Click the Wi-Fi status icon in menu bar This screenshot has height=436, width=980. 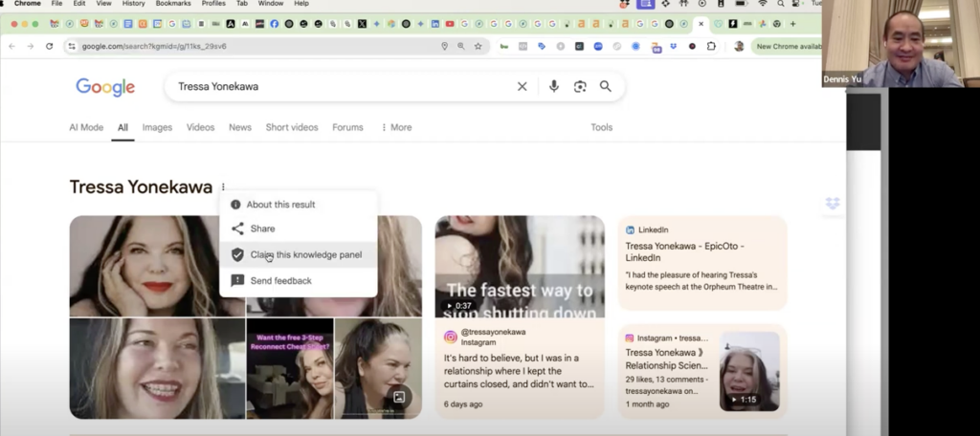pyautogui.click(x=762, y=4)
